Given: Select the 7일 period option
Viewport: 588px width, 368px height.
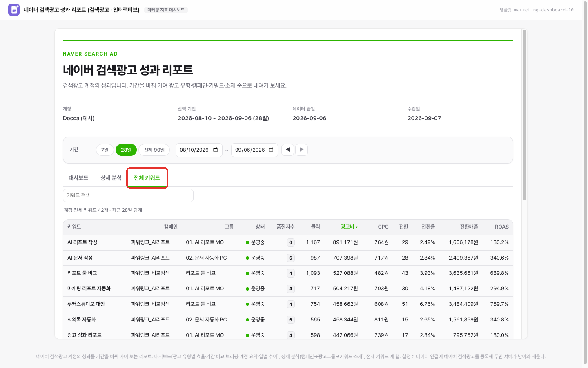Looking at the screenshot, I should [x=105, y=150].
